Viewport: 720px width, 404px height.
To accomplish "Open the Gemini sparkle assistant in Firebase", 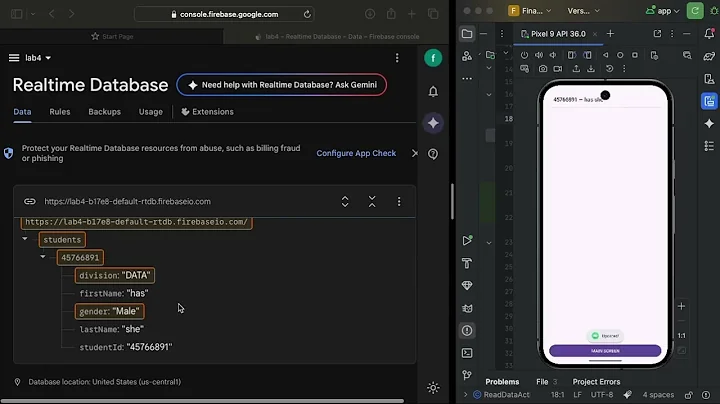I will pyautogui.click(x=433, y=123).
